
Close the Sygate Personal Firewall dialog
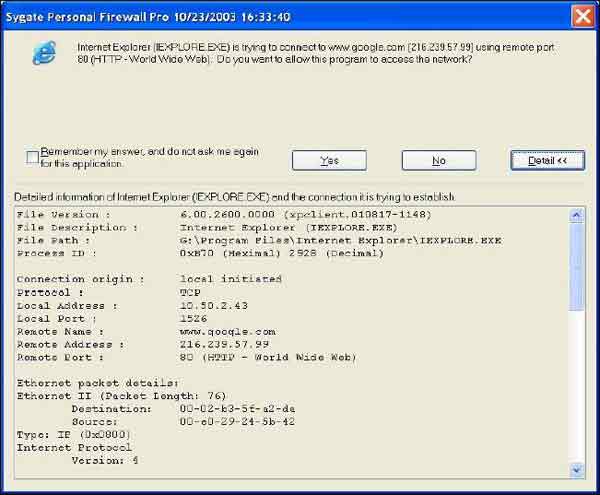[x=582, y=16]
